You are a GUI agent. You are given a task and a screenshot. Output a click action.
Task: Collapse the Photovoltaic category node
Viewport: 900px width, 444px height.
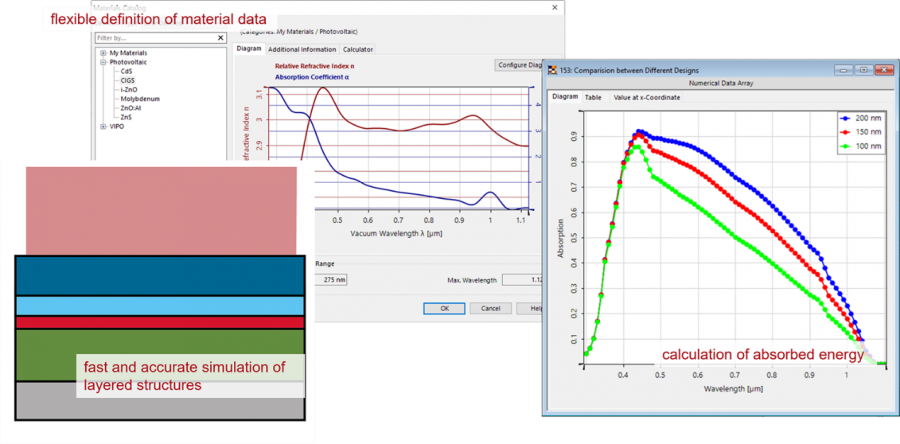[x=102, y=62]
